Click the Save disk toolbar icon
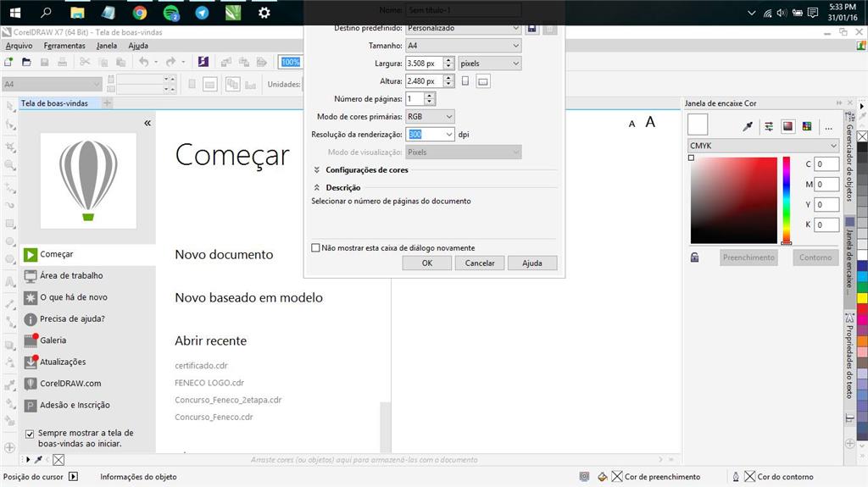868x487 pixels. 45,62
